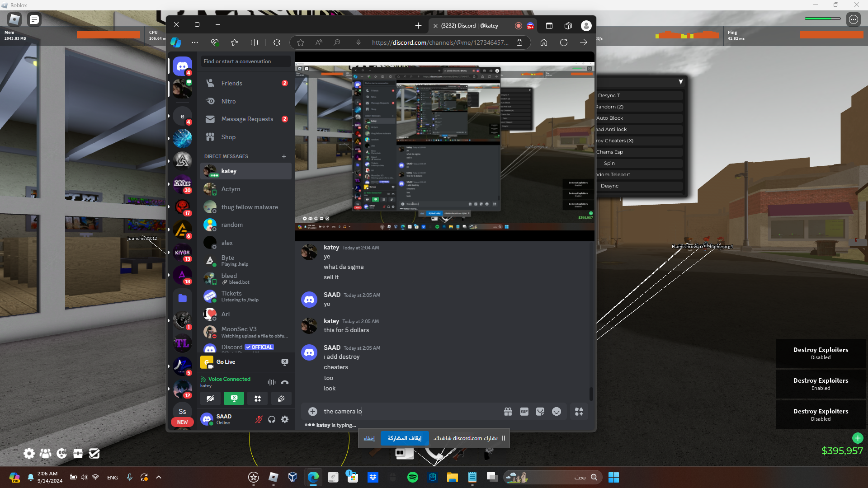This screenshot has width=868, height=488.
Task: Open noise suppression options in voice panel
Action: (271, 382)
